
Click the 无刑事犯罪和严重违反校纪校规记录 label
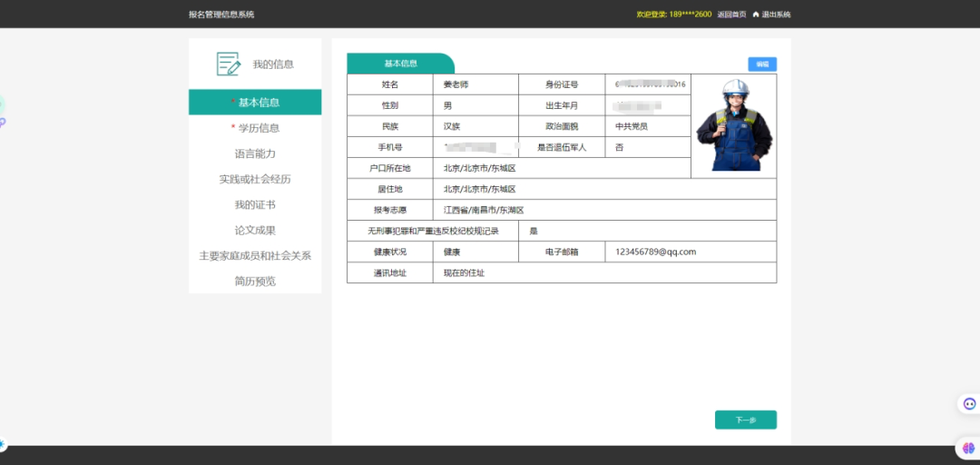click(x=433, y=231)
